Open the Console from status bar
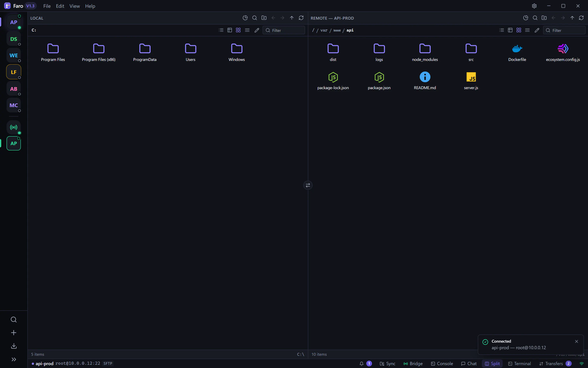 [x=442, y=364]
